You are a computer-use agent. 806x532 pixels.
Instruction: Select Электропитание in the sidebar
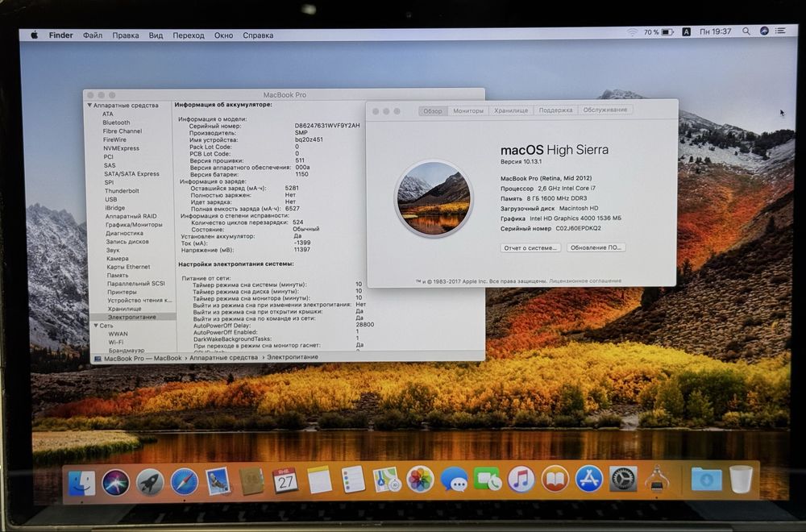pyautogui.click(x=132, y=317)
